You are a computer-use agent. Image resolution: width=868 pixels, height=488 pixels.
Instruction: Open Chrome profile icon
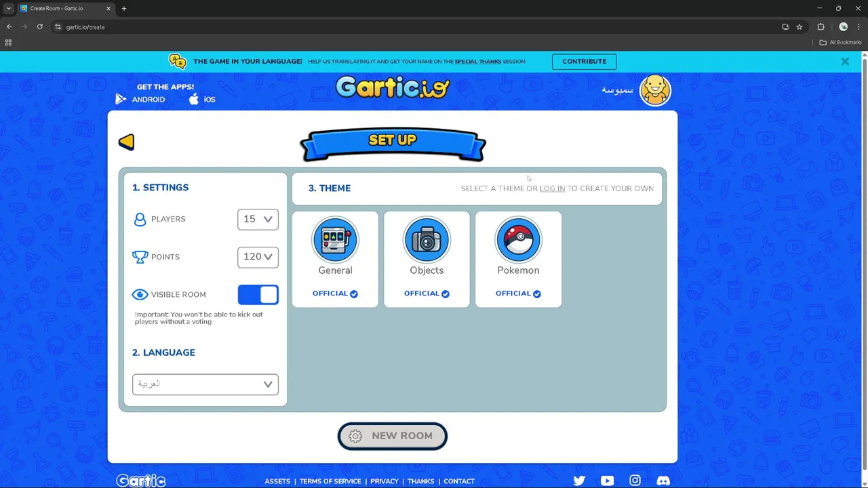click(x=844, y=27)
